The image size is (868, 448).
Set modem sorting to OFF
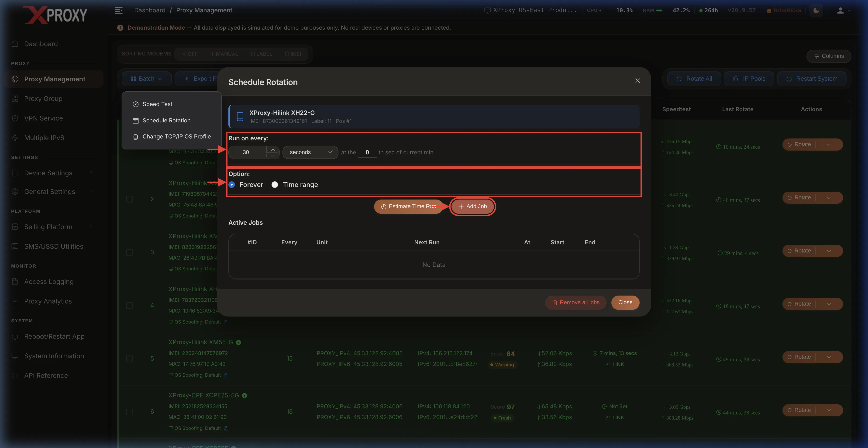(x=190, y=54)
